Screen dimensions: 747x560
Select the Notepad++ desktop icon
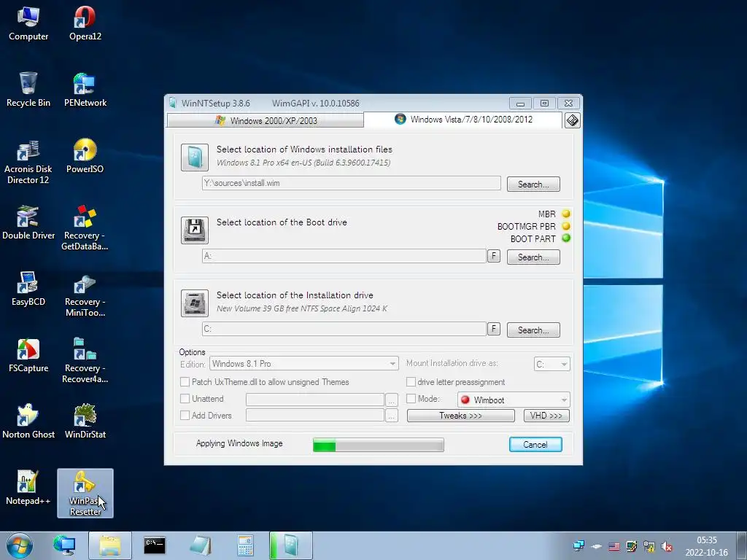click(x=28, y=488)
